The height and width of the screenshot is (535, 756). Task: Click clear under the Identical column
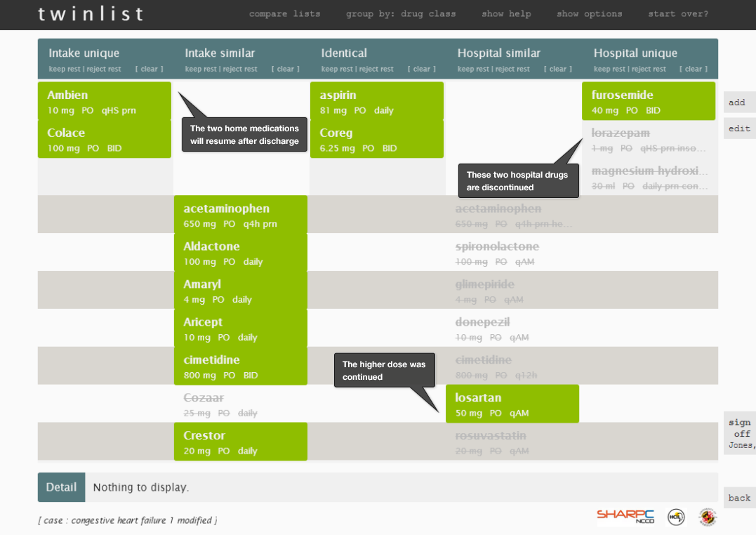pos(421,69)
